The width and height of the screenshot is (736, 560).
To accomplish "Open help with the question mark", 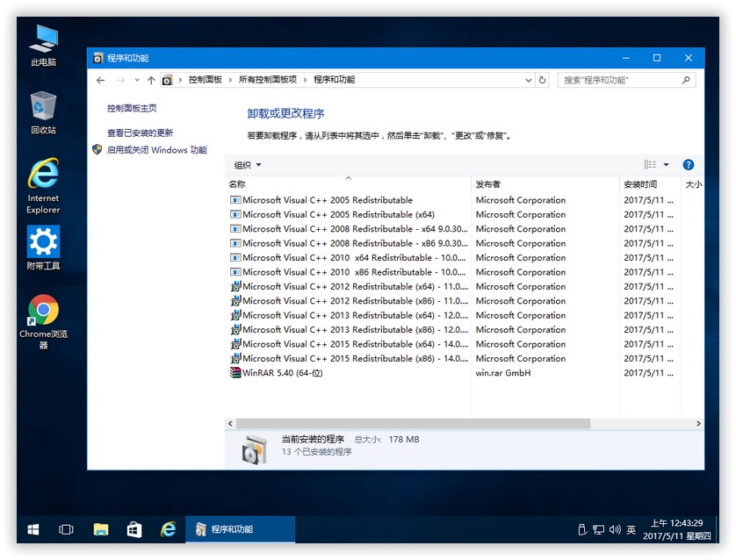I will pyautogui.click(x=688, y=165).
